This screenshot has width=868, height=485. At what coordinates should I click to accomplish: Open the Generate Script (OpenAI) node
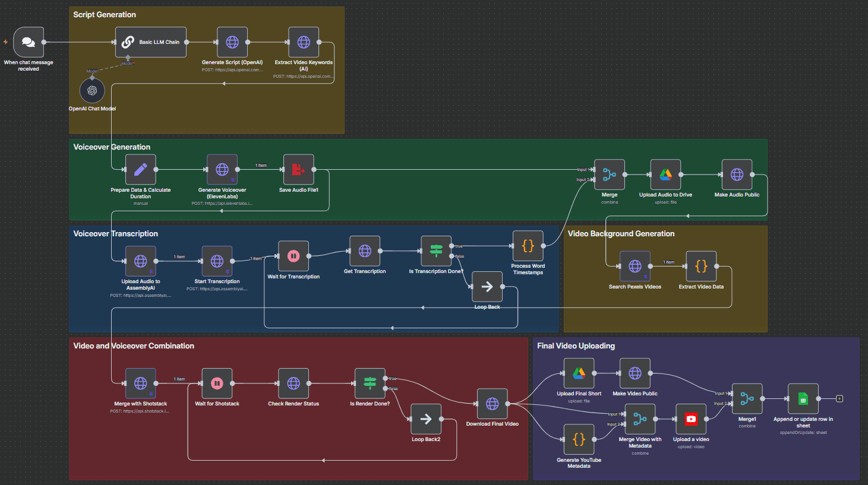(232, 42)
